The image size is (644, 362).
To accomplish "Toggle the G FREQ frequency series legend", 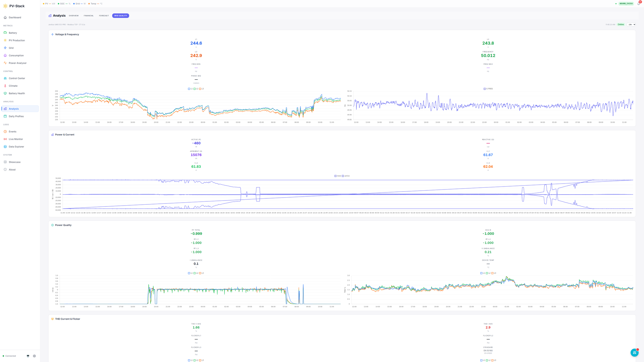I will point(489,88).
